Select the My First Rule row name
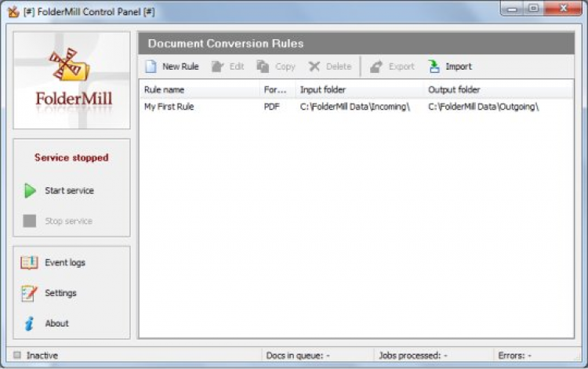 [x=169, y=107]
